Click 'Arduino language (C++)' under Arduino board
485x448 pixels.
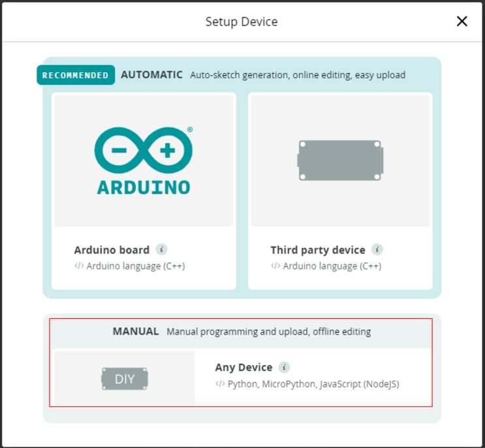pyautogui.click(x=136, y=266)
